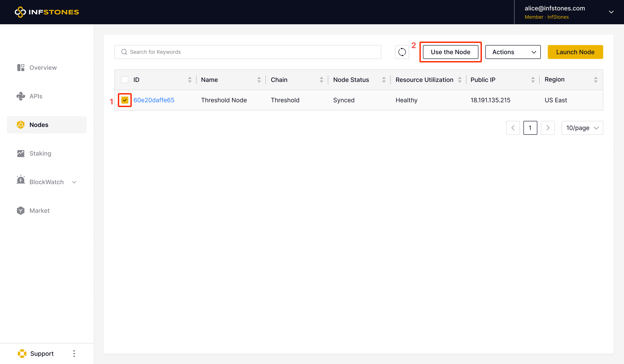Click the InfStones logo

(x=47, y=12)
